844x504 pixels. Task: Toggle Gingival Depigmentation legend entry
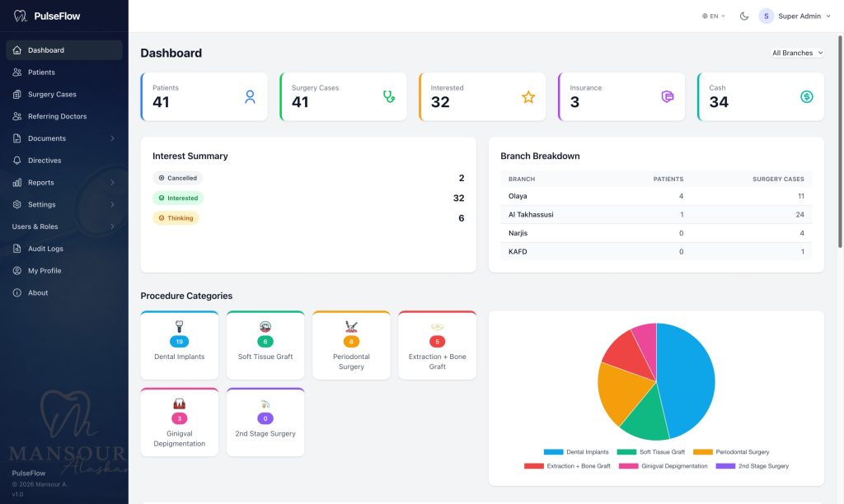click(x=663, y=466)
